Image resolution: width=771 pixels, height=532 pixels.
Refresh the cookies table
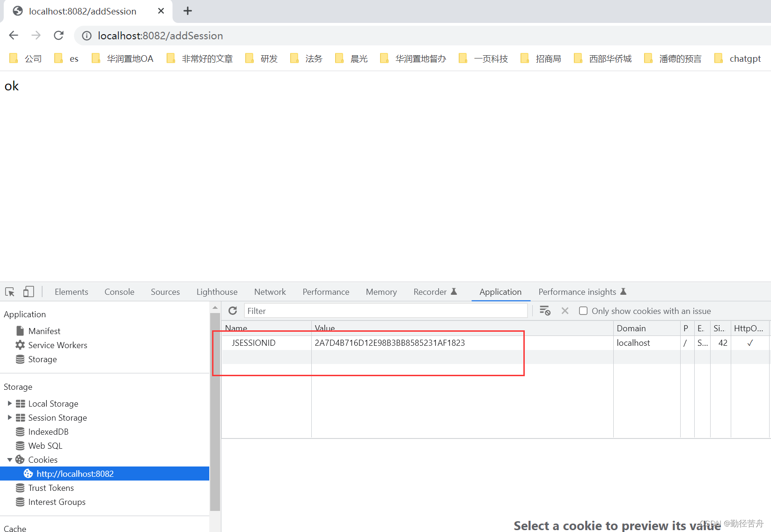tap(233, 311)
